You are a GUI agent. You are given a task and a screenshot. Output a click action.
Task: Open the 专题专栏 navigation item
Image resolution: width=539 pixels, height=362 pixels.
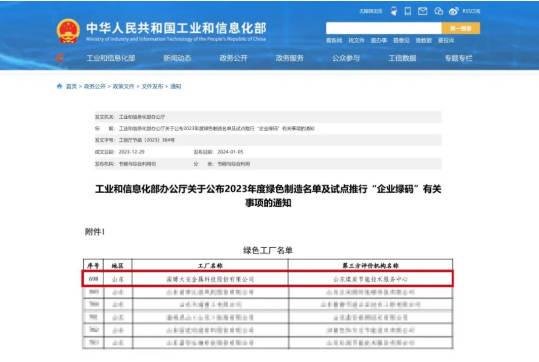pyautogui.click(x=459, y=58)
